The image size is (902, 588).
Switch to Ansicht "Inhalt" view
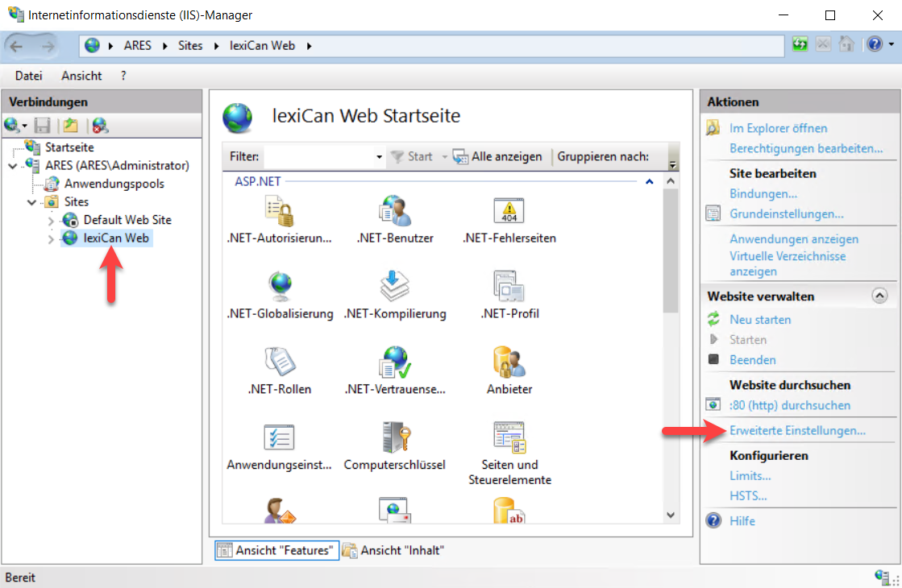click(x=393, y=550)
